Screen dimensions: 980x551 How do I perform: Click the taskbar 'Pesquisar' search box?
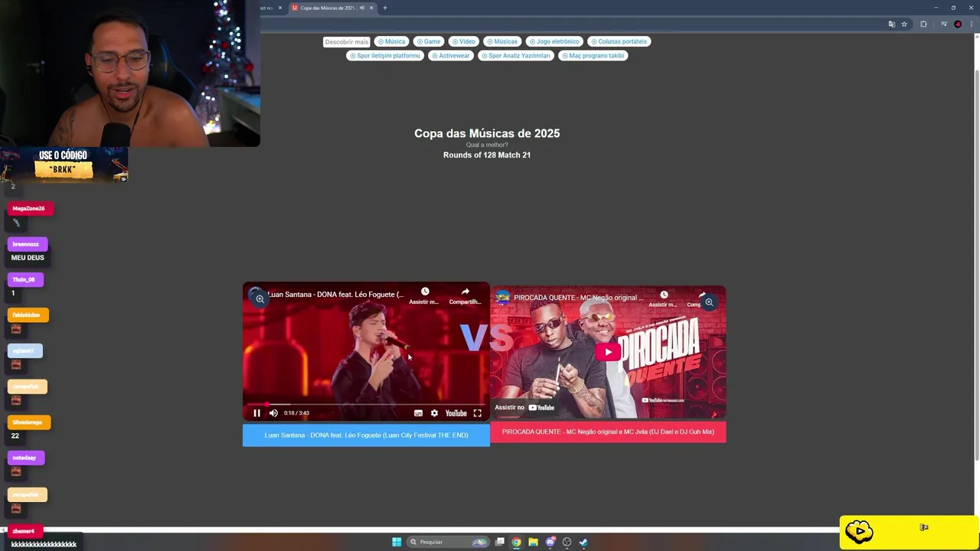click(448, 542)
